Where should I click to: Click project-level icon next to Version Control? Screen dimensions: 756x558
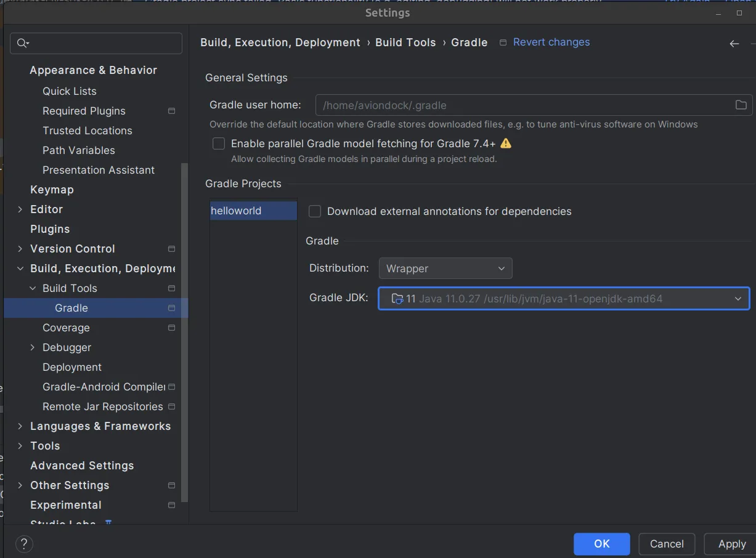[171, 249]
